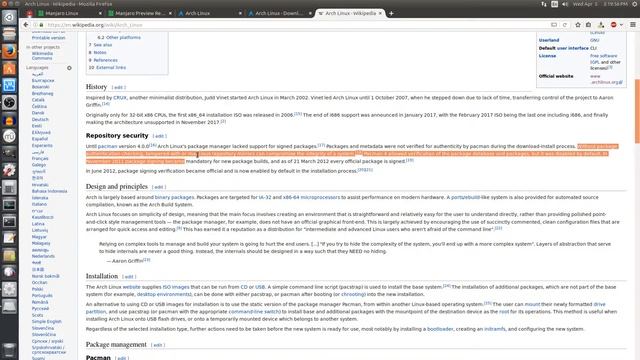The width and height of the screenshot is (640, 360).
Task: Open a new tab with the plus button
Action: pyautogui.click(x=391, y=13)
